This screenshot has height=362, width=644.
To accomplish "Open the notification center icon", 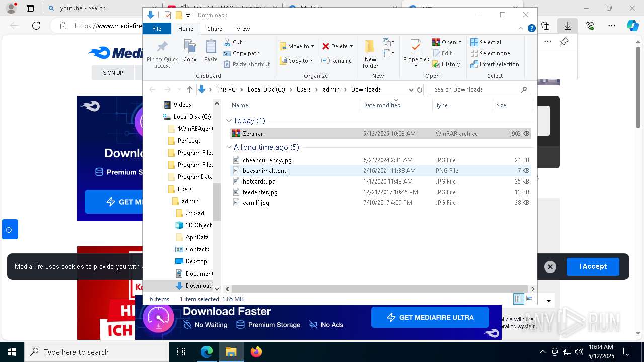I will [x=627, y=352].
